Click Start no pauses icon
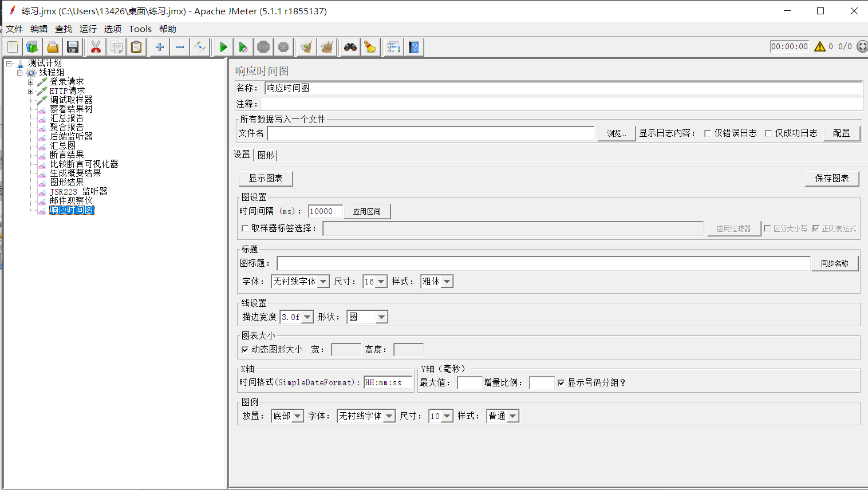The width and height of the screenshot is (868, 490). coord(243,47)
